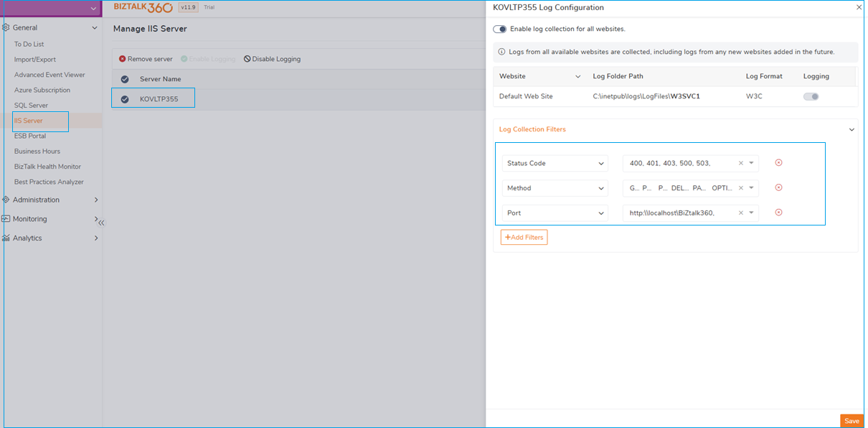The width and height of the screenshot is (868, 428).
Task: Open Business Hours settings
Action: point(37,152)
